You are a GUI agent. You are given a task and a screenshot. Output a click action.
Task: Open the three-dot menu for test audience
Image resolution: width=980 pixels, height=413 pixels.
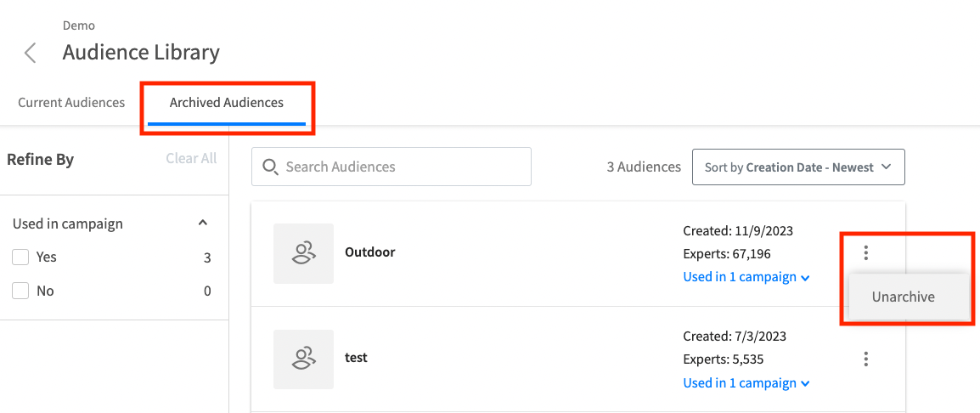[x=865, y=359]
